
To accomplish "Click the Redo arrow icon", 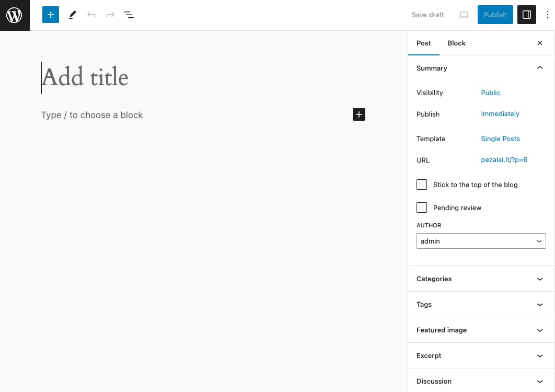I will (x=110, y=15).
